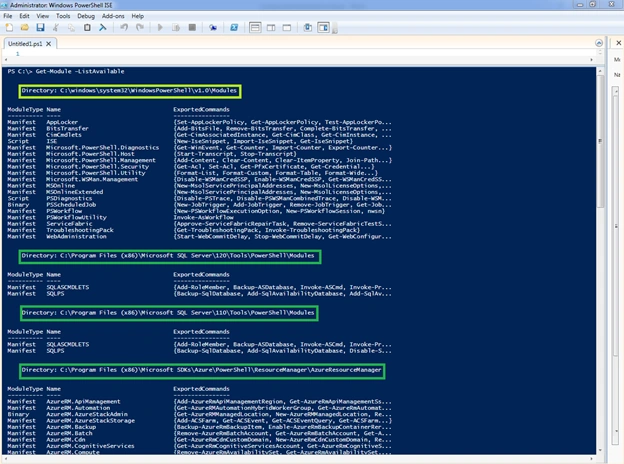Open the View menu
Viewport: 624px width, 464px height.
[x=43, y=16]
